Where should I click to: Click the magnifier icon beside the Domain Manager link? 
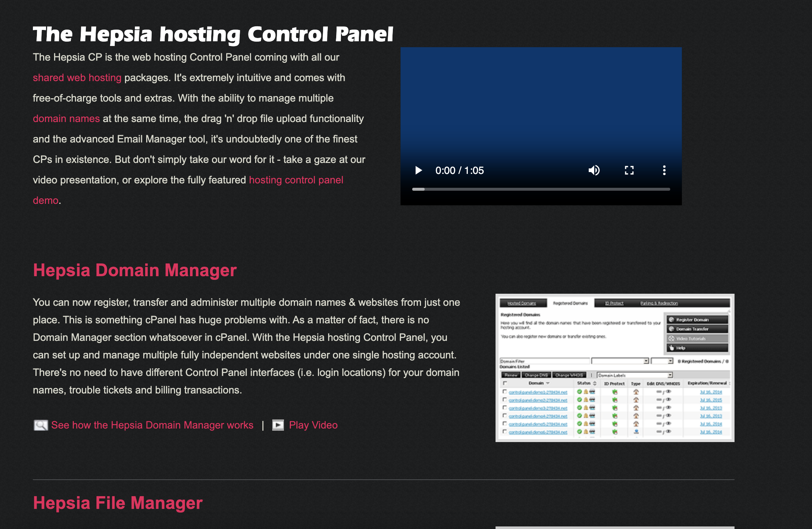pos(41,425)
